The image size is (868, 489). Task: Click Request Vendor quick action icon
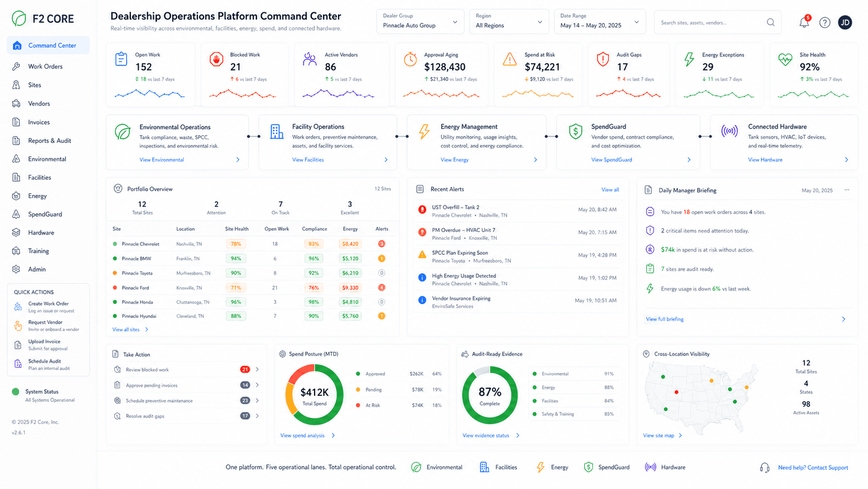pos(18,325)
